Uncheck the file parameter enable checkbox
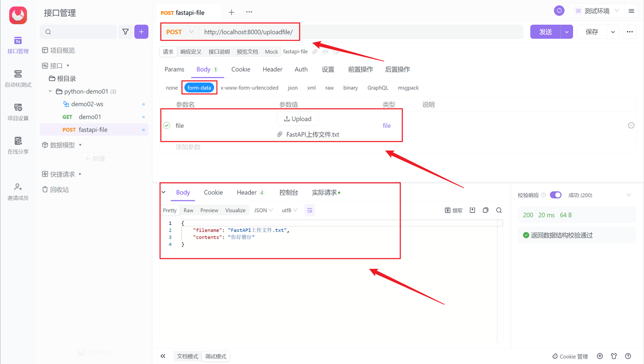Viewport: 644px width, 364px height. (x=167, y=125)
